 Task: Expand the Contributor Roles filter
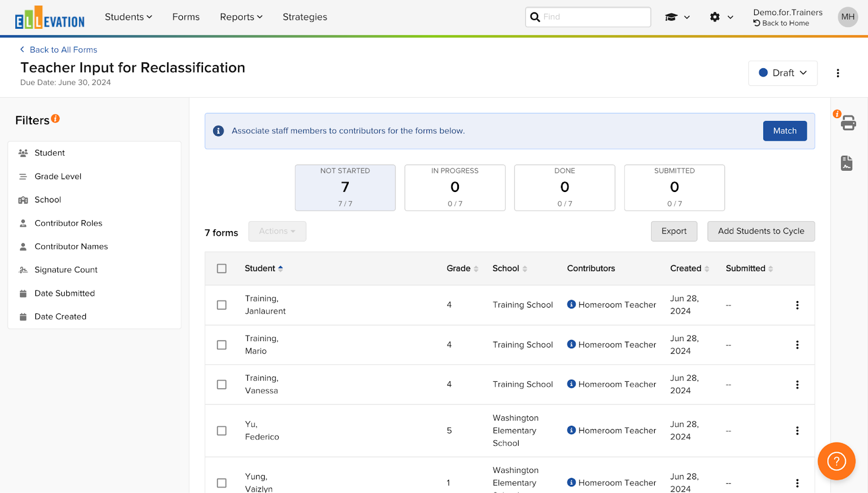94,223
